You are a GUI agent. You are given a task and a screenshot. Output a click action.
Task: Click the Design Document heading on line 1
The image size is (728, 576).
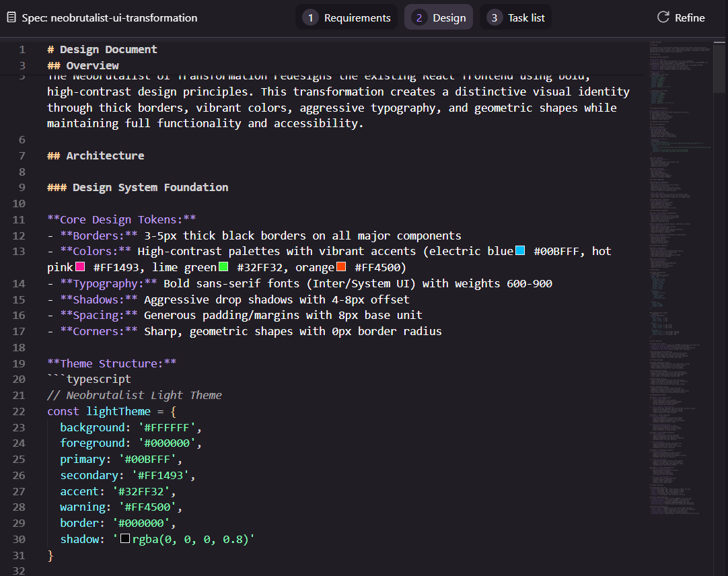point(102,48)
